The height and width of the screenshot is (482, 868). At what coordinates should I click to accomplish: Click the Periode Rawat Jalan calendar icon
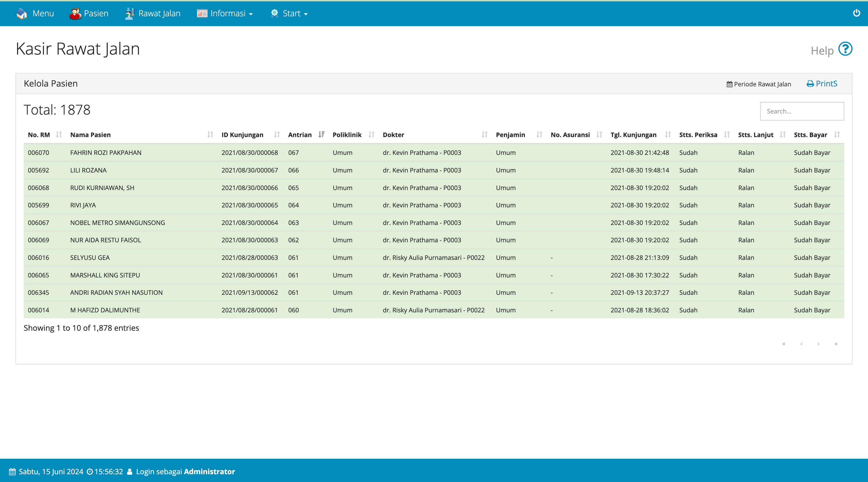click(x=730, y=84)
